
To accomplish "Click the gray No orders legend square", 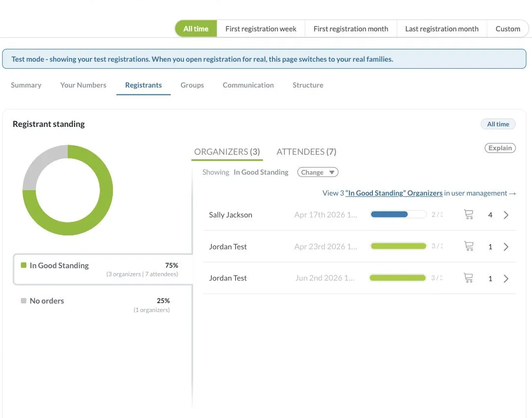I will tap(23, 301).
